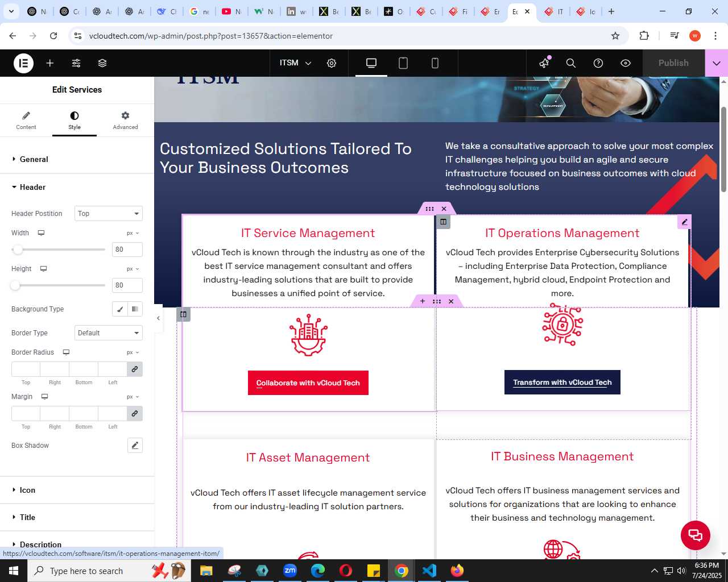Open page settings gear beside ITSM
This screenshot has height=582, width=728.
coord(332,63)
